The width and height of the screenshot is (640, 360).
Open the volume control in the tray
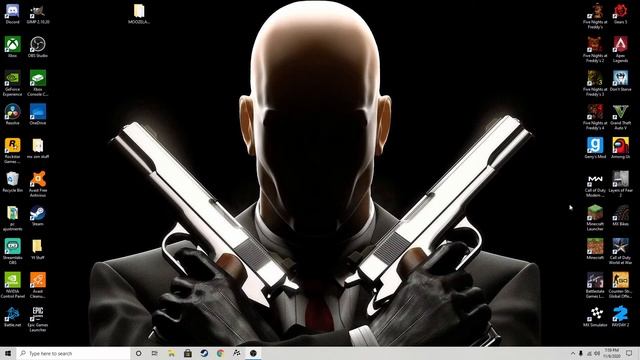click(x=597, y=353)
